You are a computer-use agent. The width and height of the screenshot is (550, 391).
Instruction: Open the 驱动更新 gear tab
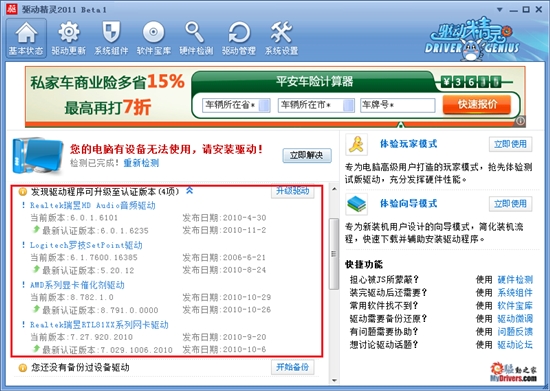pyautogui.click(x=68, y=38)
